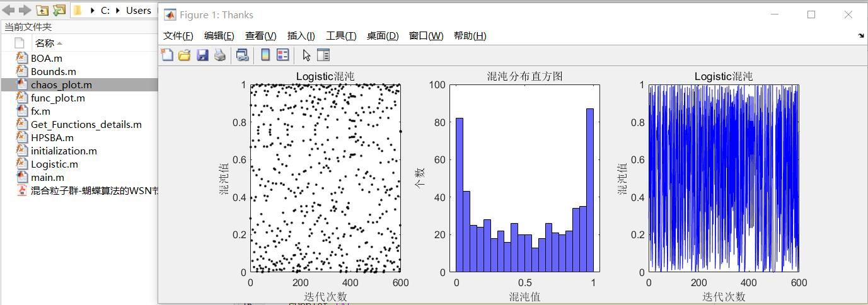This screenshot has width=868, height=305.
Task: Open the 桌面(D) menu
Action: click(383, 36)
